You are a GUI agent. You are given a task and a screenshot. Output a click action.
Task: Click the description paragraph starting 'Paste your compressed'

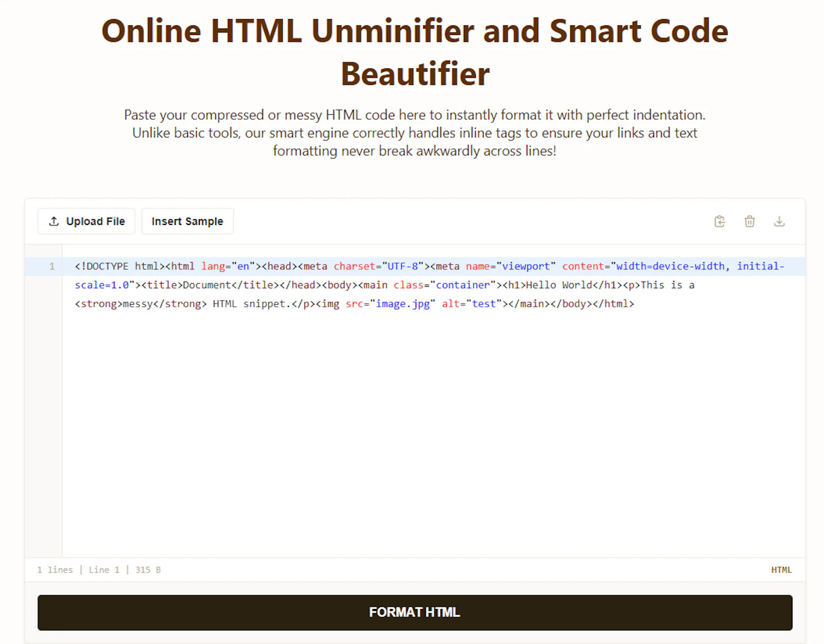click(x=415, y=133)
